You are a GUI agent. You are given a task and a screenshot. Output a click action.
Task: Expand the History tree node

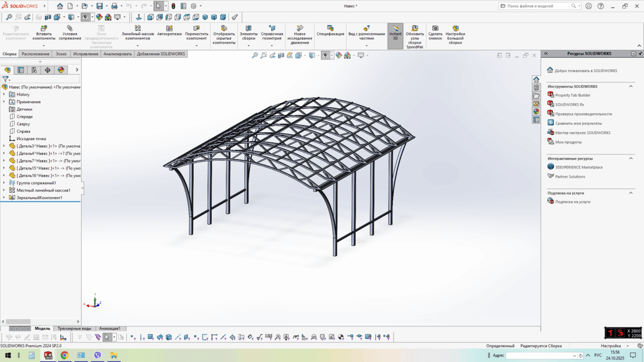click(4, 95)
